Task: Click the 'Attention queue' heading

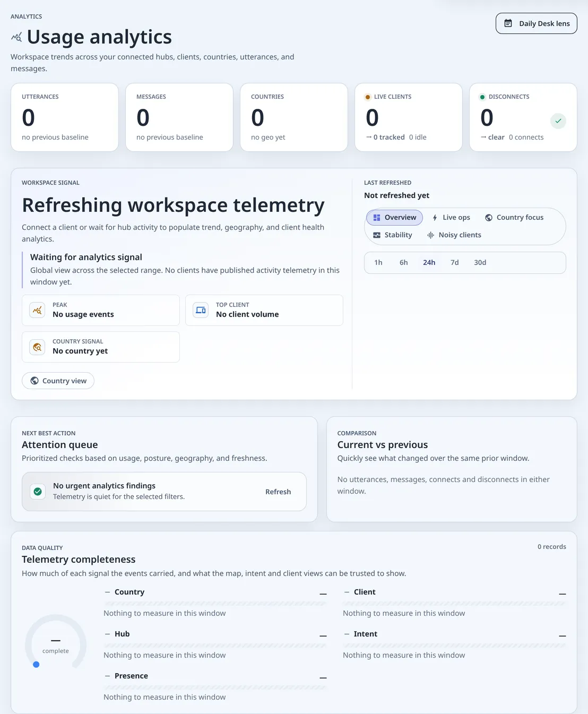Action: point(60,445)
